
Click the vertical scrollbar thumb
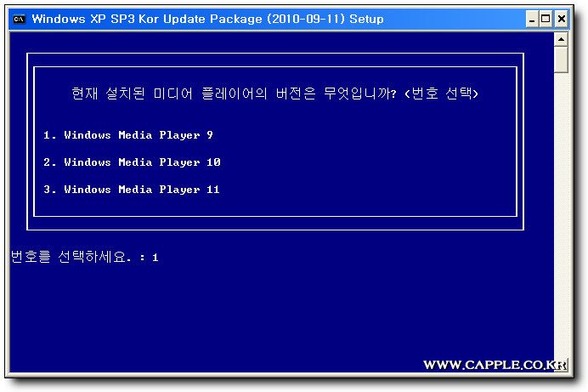[x=561, y=60]
